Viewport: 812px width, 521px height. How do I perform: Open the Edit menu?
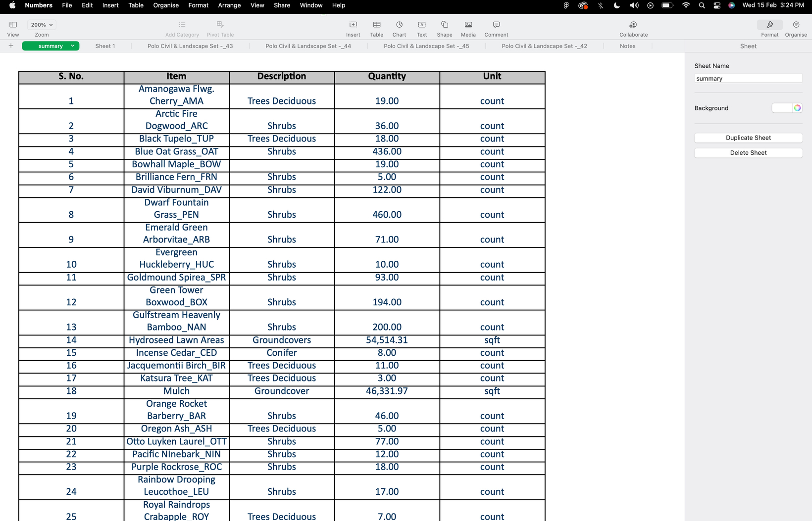[x=87, y=5]
